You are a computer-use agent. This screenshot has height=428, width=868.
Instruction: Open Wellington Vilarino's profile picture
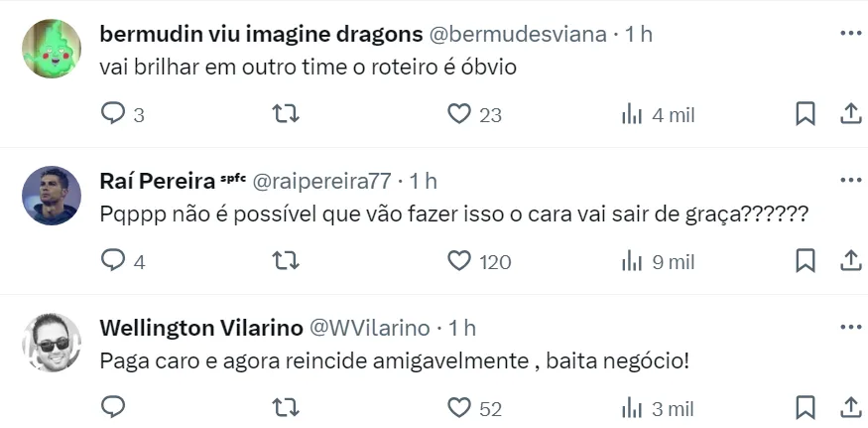click(52, 343)
